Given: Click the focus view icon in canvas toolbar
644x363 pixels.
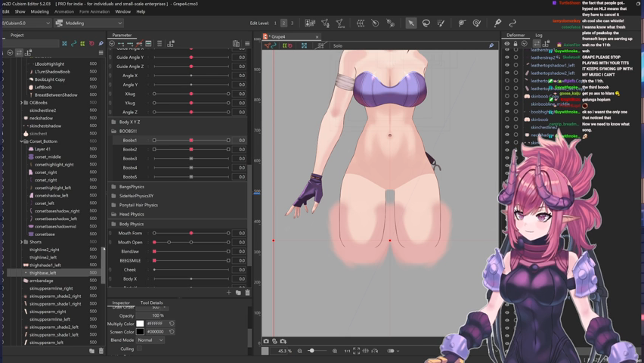Looking at the screenshot, I should [x=305, y=45].
